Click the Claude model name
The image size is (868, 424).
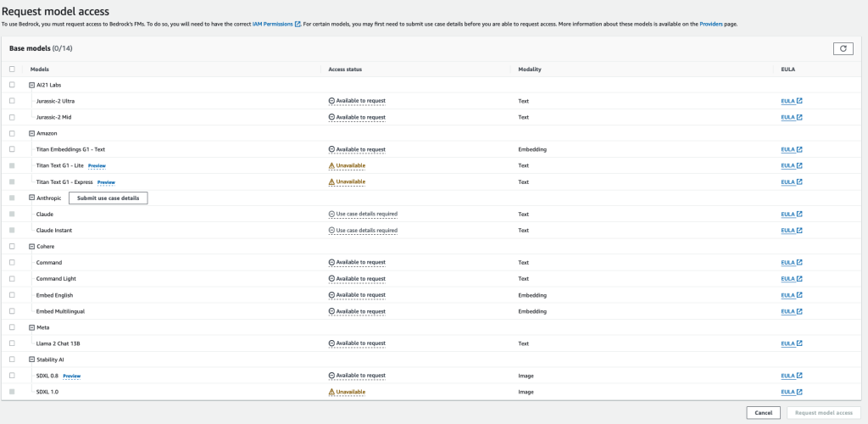45,215
